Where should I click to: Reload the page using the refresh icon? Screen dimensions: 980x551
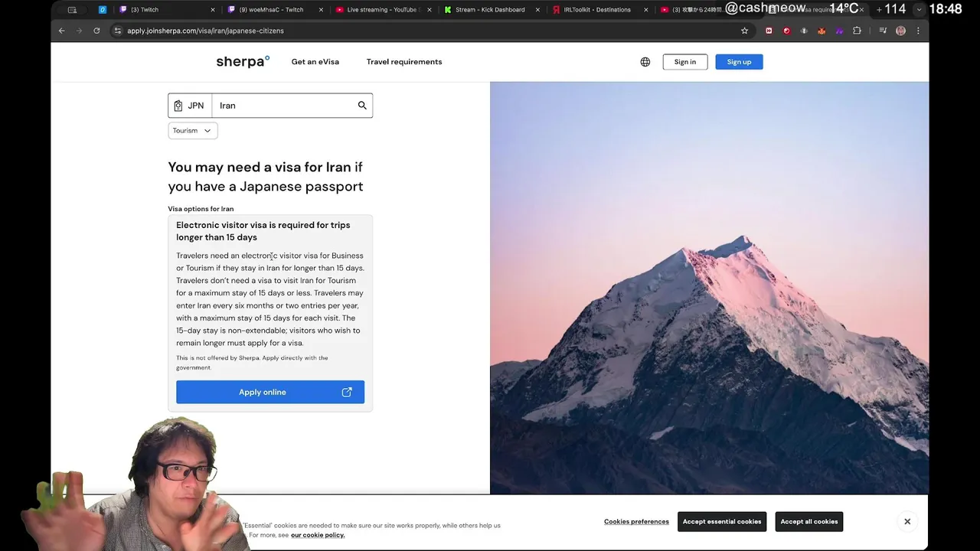pyautogui.click(x=96, y=31)
